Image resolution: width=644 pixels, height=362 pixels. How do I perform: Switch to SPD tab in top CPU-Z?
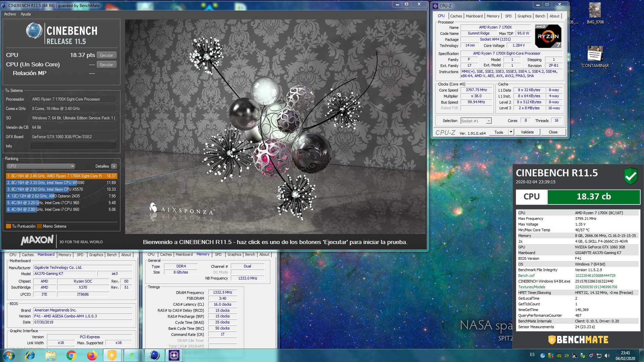508,16
